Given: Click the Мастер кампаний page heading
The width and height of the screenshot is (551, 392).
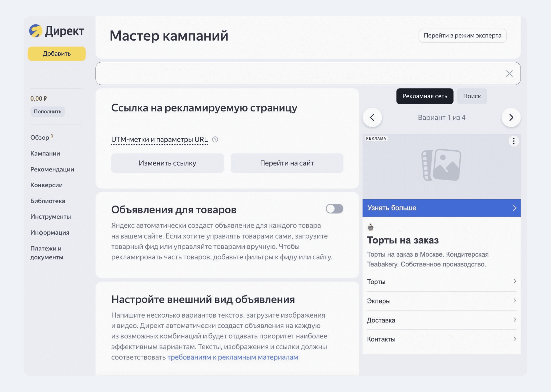Looking at the screenshot, I should [x=169, y=36].
